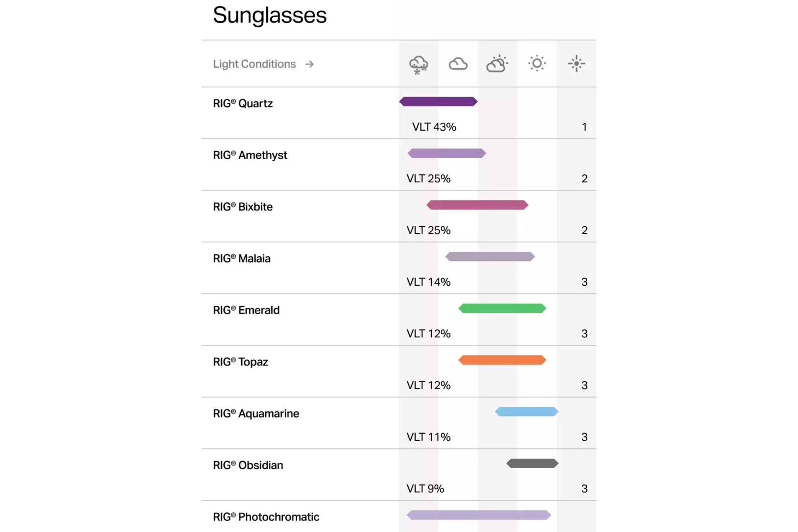Click the sunny light condition icon
Screen dimensions: 798x532
click(x=537, y=63)
